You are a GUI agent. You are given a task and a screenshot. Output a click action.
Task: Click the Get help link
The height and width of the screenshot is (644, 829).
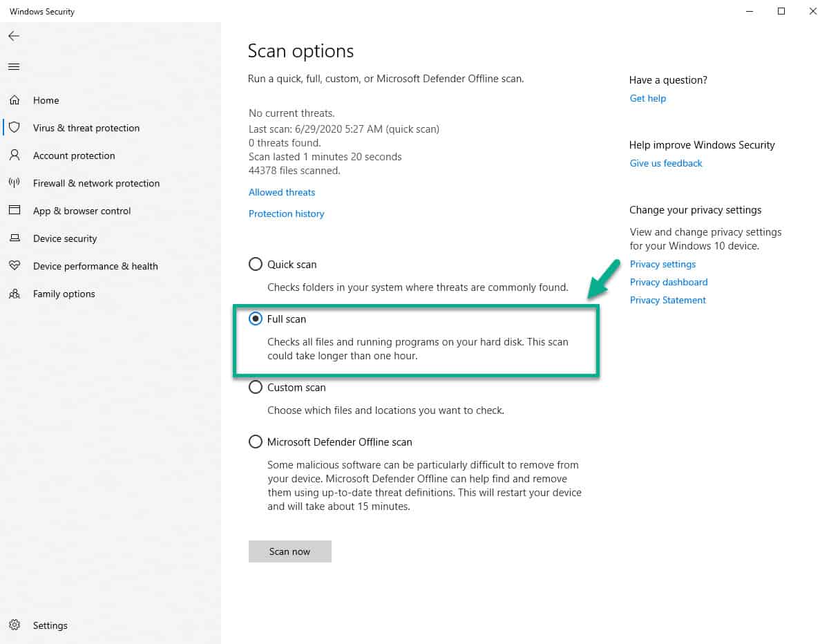pos(648,98)
